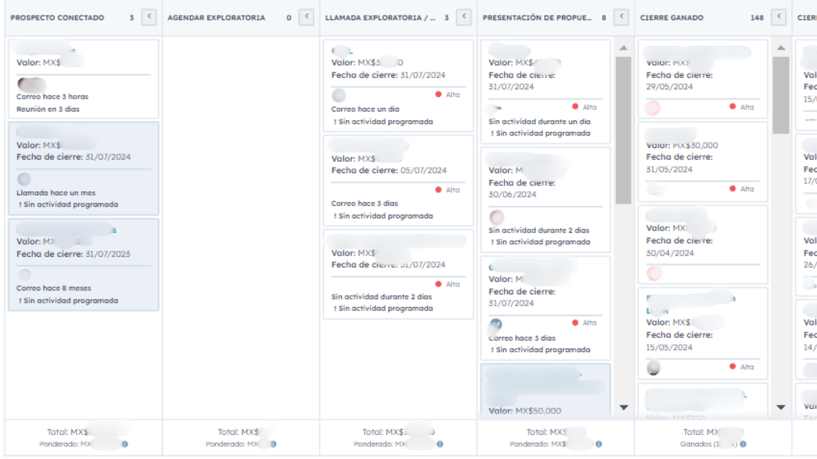Click info icon beside Ponderado in Prospecto Conectado footer
This screenshot has height=459, width=817.
click(x=124, y=444)
